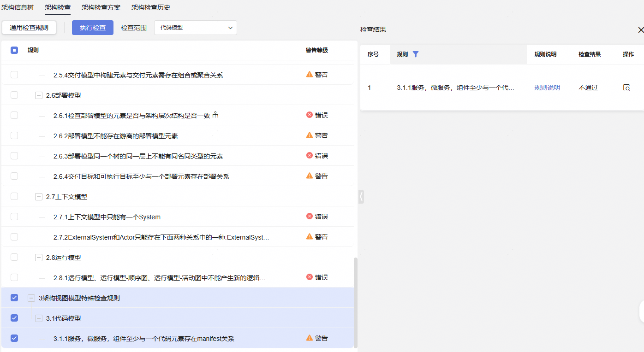Click the error icon on rule 2.6.3
644x352 pixels.
pyautogui.click(x=310, y=156)
